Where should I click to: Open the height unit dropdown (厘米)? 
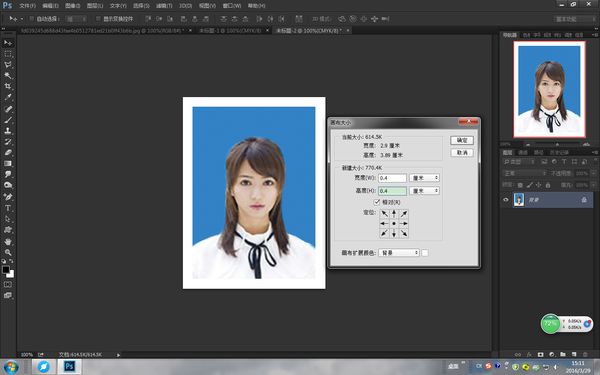tap(424, 191)
